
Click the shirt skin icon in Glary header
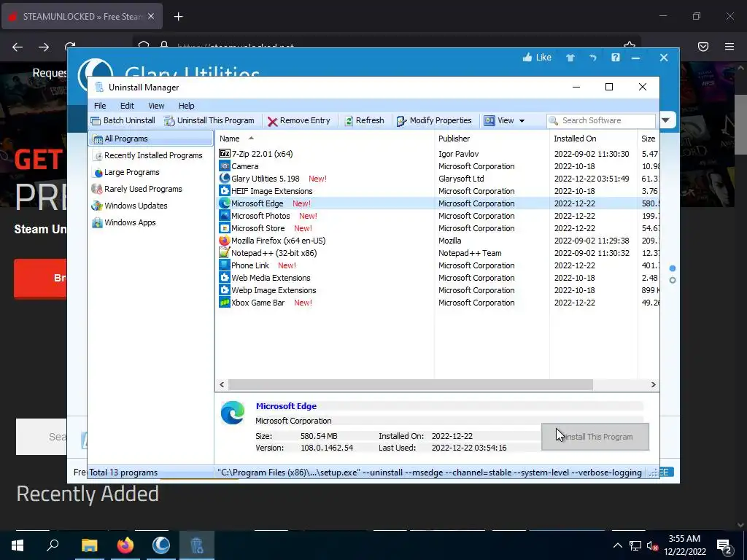pyautogui.click(x=570, y=58)
